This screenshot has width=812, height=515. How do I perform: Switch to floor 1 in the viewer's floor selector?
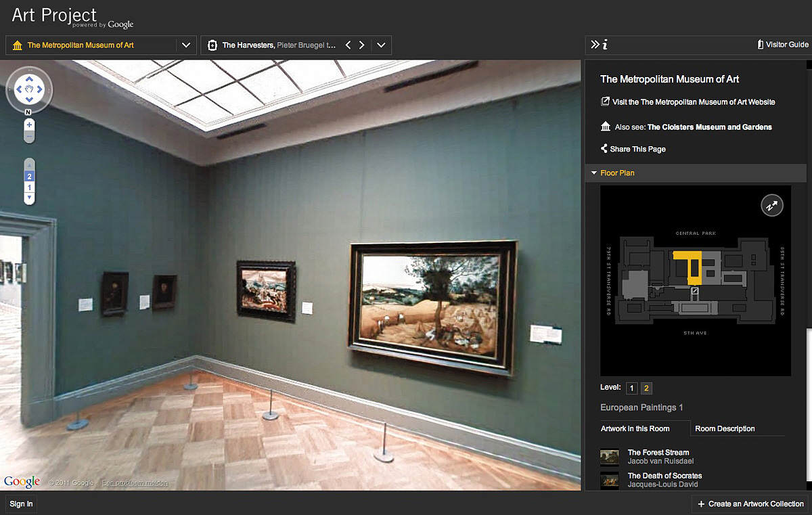pyautogui.click(x=29, y=187)
